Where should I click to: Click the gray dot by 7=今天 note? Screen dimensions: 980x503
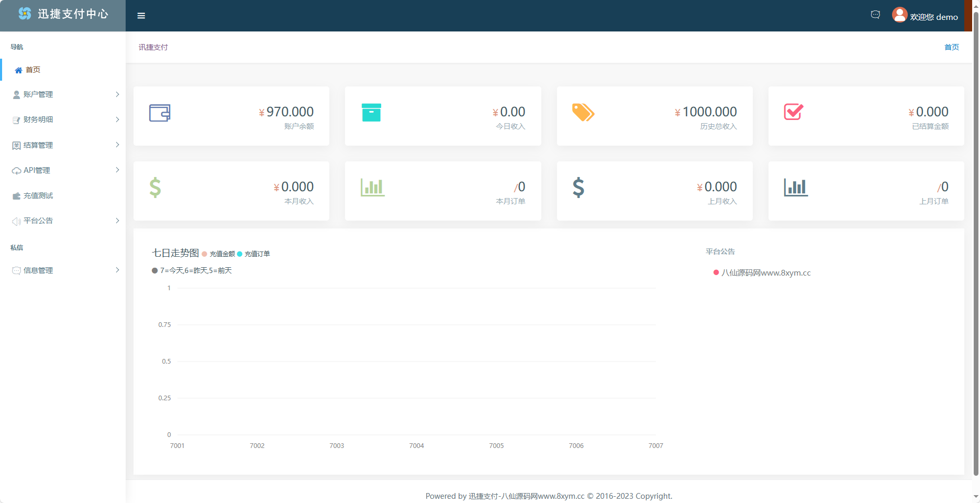[x=154, y=271]
